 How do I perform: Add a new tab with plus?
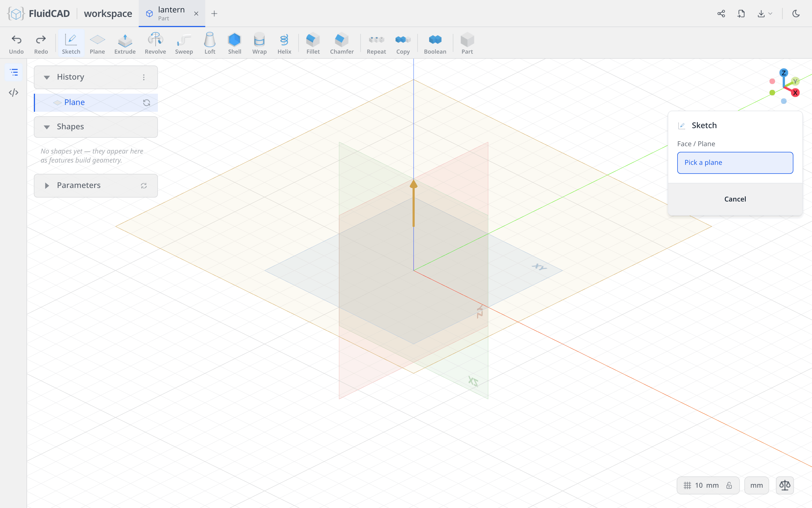click(x=214, y=14)
